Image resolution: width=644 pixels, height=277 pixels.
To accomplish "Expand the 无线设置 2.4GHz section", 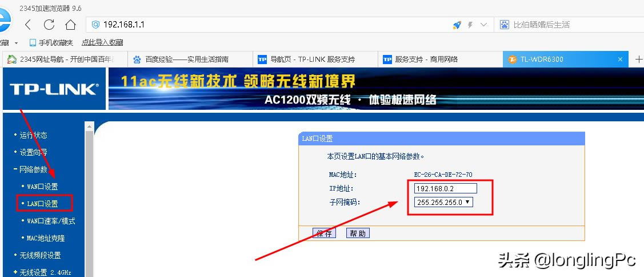I will [42, 272].
